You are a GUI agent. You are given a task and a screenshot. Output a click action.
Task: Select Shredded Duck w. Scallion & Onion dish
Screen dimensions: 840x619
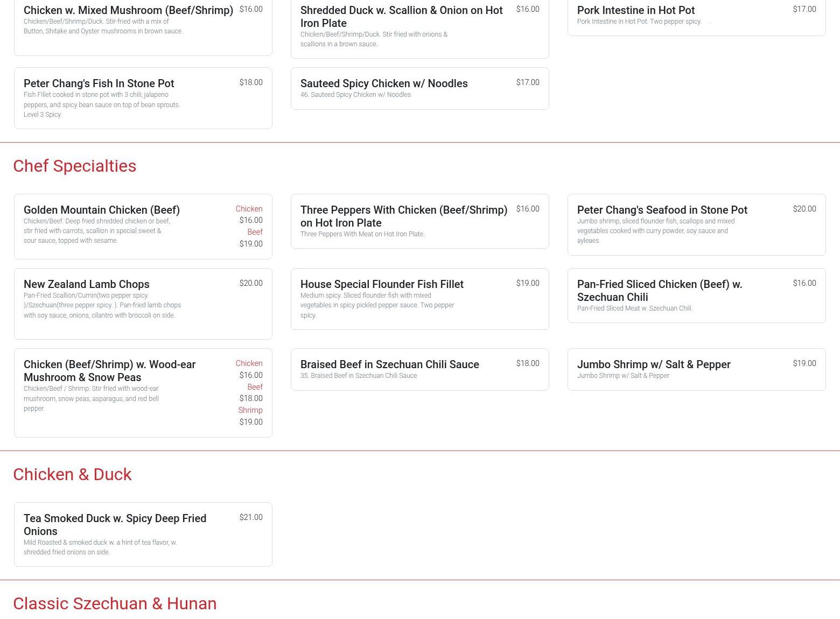[x=401, y=17]
